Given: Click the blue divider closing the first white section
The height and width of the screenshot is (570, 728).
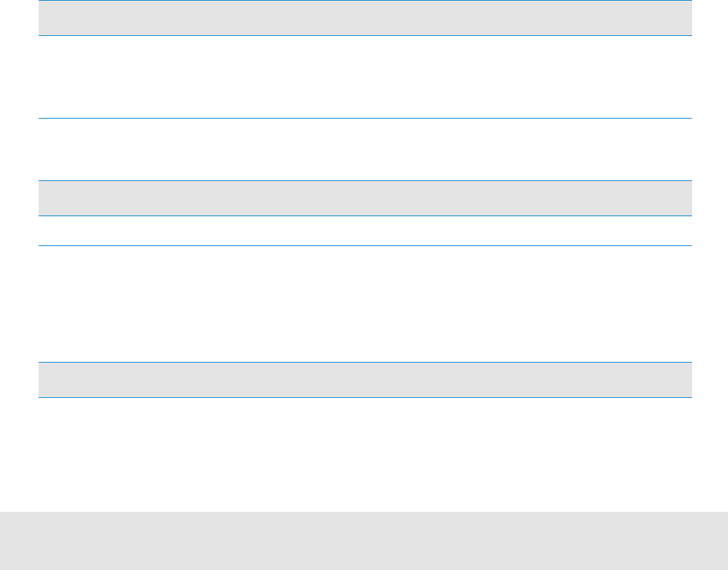Looking at the screenshot, I should tap(365, 119).
